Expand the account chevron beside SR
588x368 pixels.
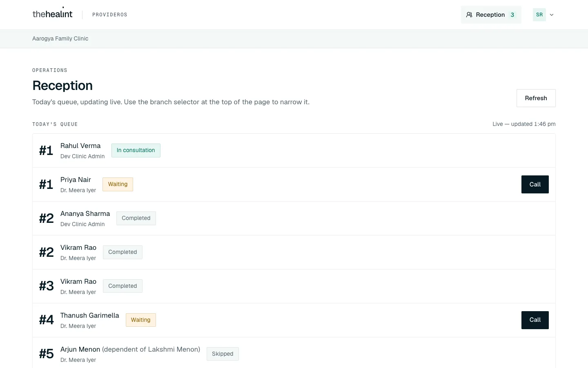(x=552, y=15)
